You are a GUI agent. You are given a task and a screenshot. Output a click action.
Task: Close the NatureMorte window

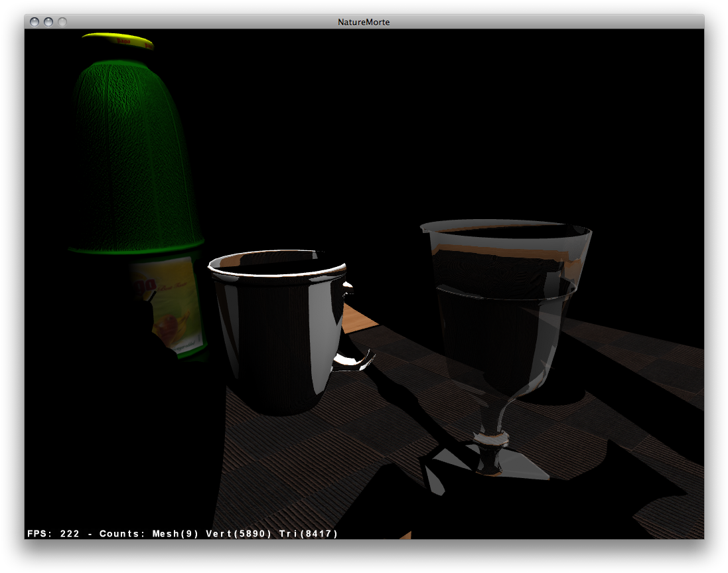click(35, 22)
